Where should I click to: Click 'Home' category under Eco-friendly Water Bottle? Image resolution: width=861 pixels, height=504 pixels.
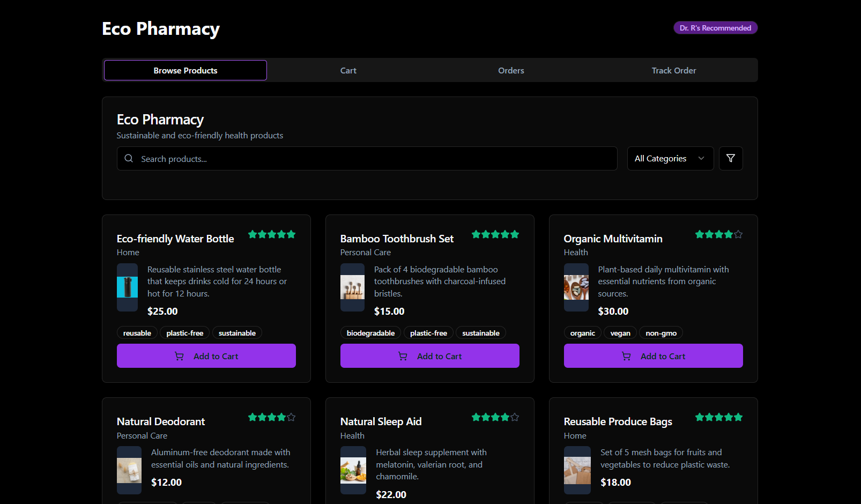click(128, 252)
